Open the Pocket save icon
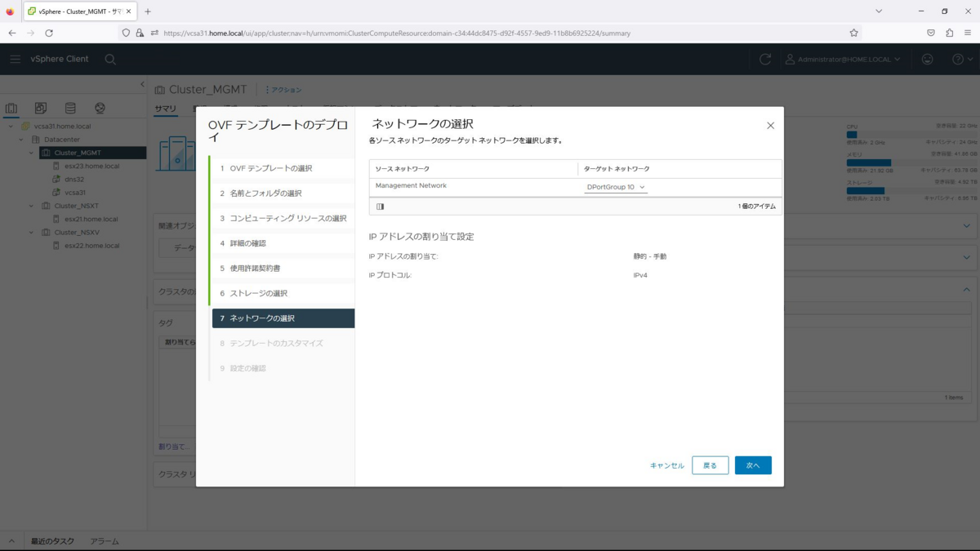Screen dimensions: 980x551 pyautogui.click(x=930, y=33)
